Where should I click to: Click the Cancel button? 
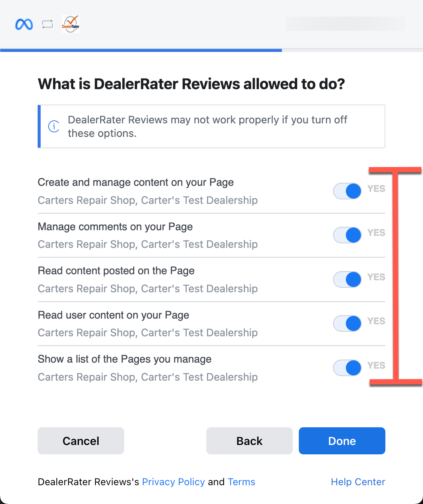[81, 441]
